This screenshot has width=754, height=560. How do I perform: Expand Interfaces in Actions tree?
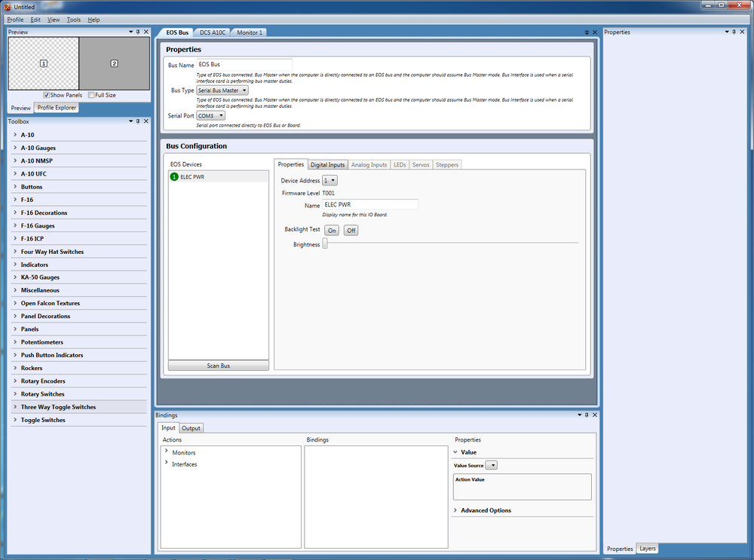click(167, 463)
